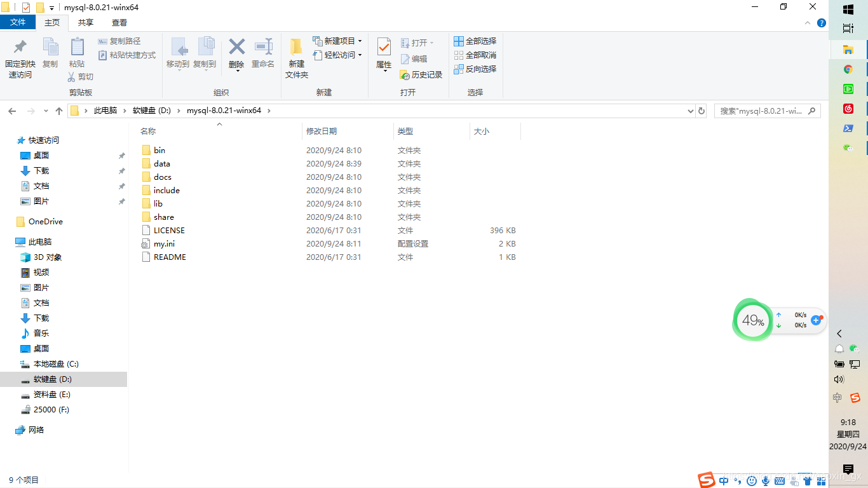Click Quick access (快速访问) in sidebar
The width and height of the screenshot is (868, 488).
(x=44, y=140)
